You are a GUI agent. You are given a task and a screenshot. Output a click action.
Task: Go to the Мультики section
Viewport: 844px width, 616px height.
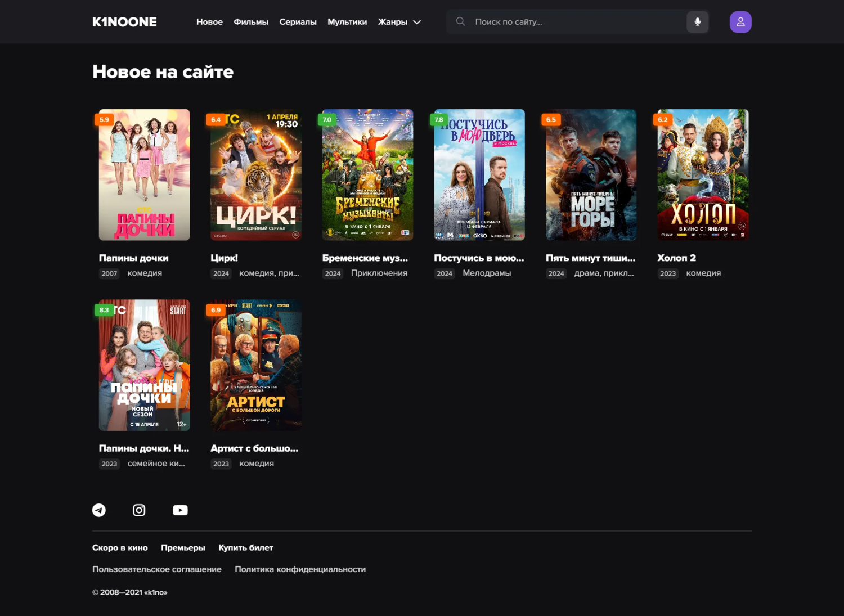347,22
